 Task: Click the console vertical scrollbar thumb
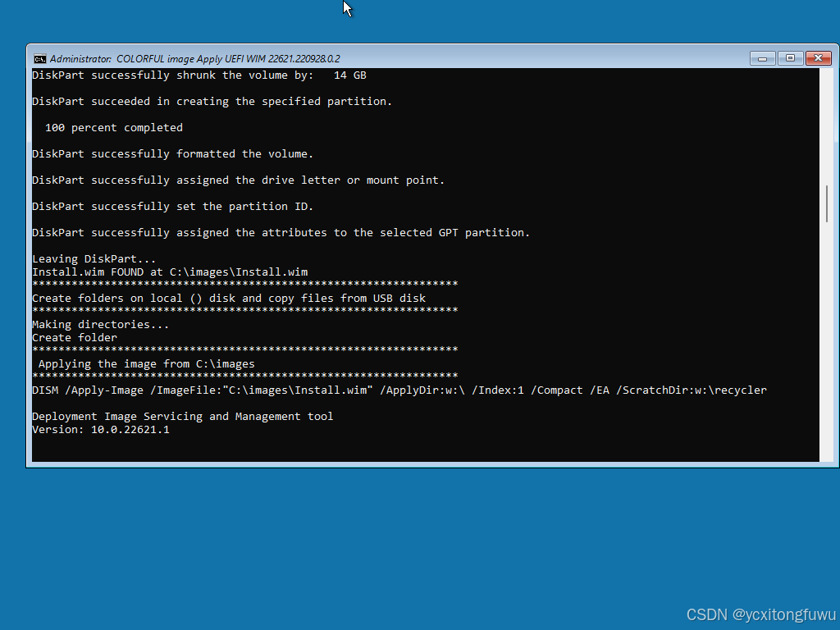(x=827, y=203)
